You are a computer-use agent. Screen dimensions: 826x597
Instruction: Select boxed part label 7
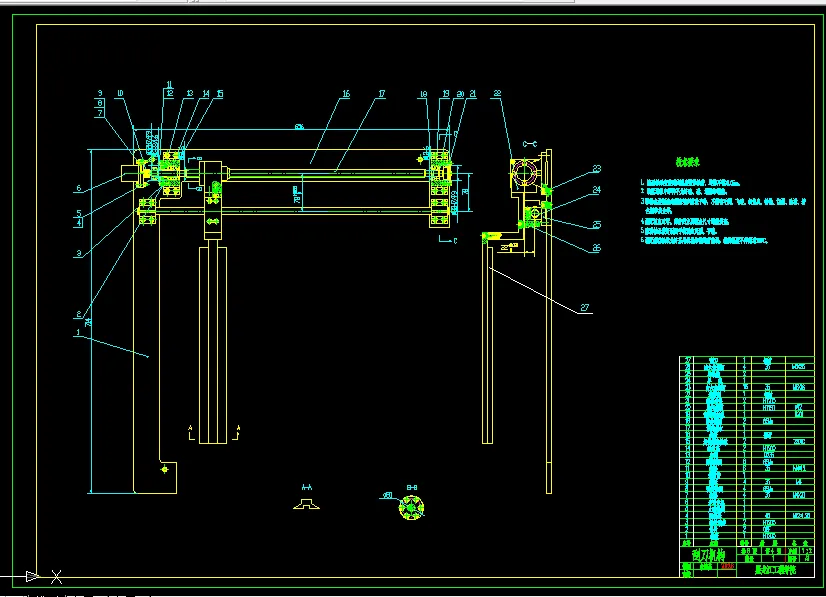(x=100, y=113)
